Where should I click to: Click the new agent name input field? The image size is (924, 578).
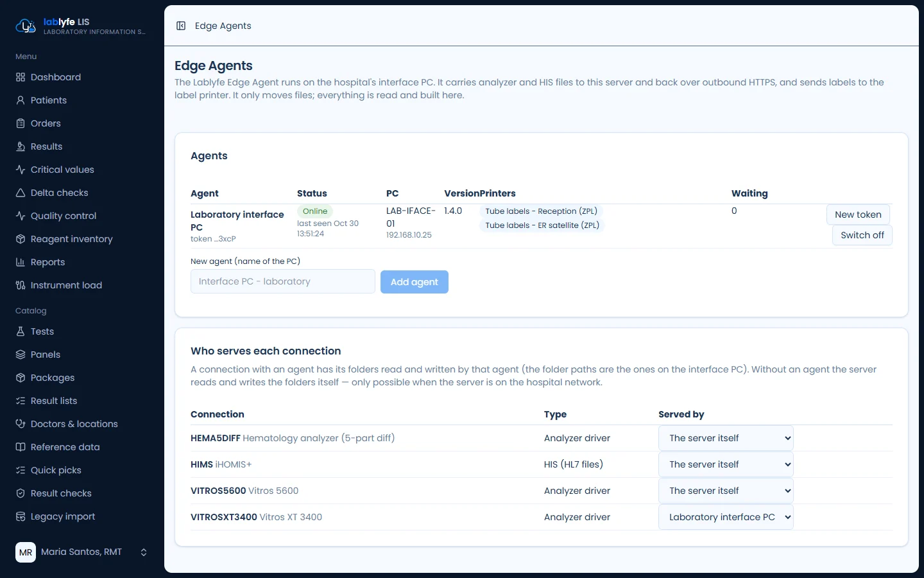(283, 281)
